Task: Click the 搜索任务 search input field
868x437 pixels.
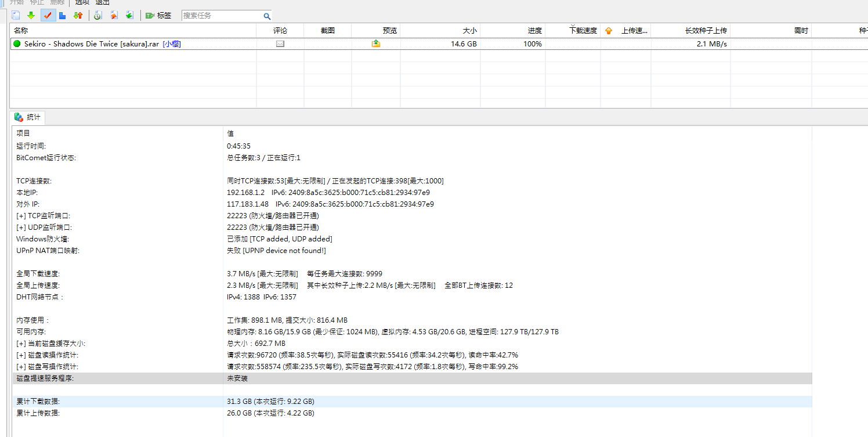Action: (x=221, y=16)
